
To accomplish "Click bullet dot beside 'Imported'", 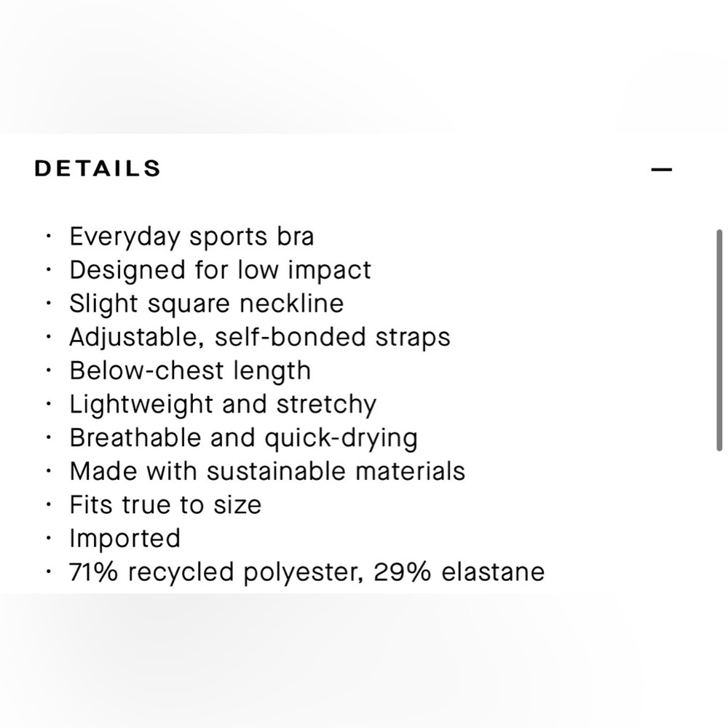I will tap(48, 538).
